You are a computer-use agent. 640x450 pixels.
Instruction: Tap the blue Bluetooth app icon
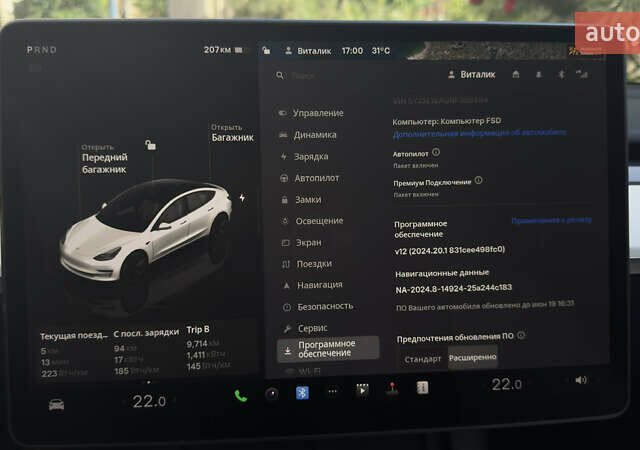[302, 392]
